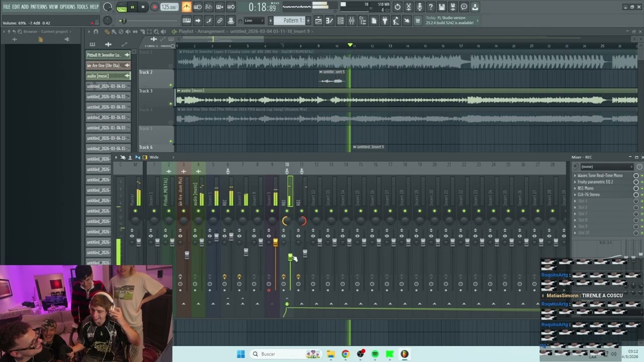Toggle the playlist magnet snap icon
Screen dimensions: 644x362
click(x=96, y=32)
